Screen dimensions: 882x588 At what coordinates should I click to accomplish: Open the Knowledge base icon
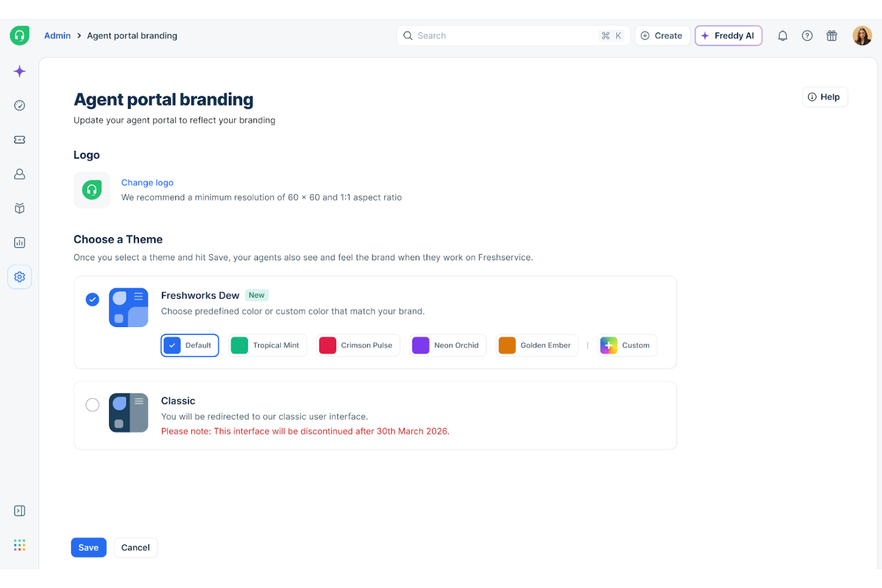[20, 208]
